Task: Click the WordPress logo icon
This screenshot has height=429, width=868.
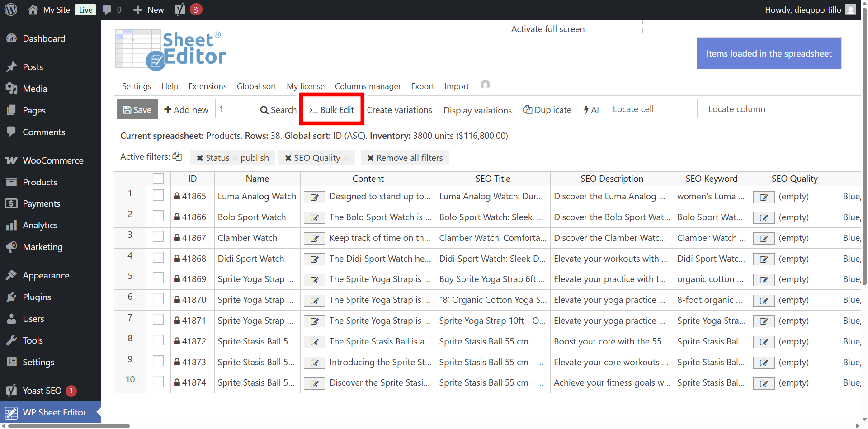Action: coord(11,9)
